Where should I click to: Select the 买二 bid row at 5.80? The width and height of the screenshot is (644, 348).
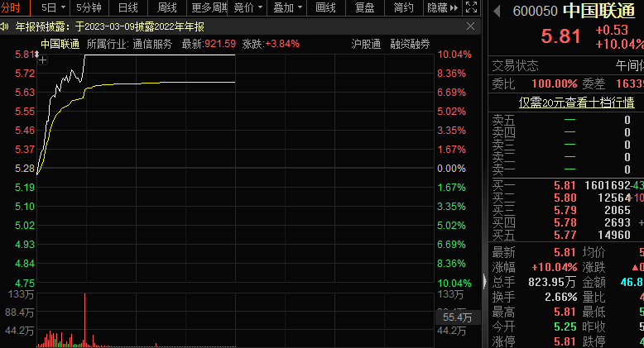567,198
